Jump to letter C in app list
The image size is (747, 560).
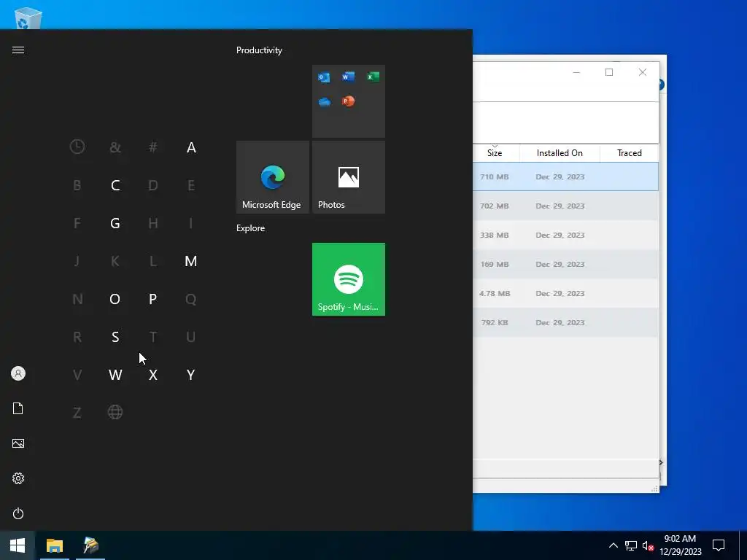[115, 185]
